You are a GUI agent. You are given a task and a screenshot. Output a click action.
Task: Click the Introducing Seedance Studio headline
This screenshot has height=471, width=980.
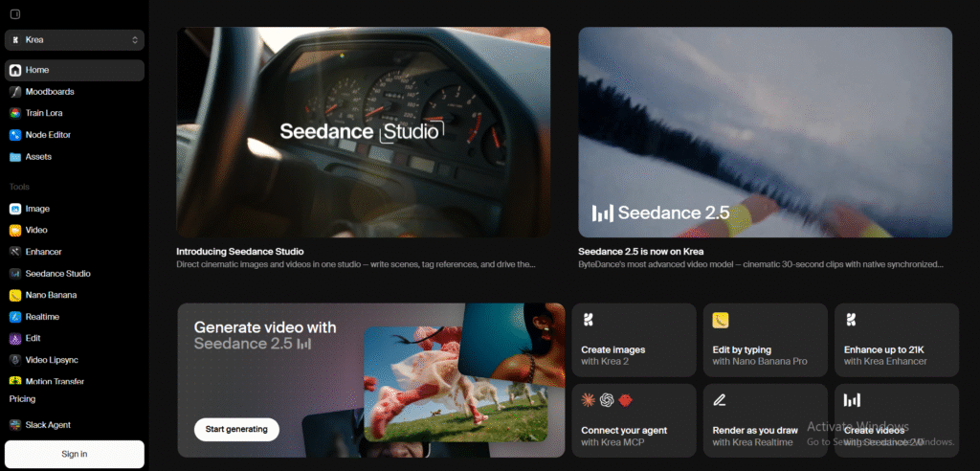240,252
